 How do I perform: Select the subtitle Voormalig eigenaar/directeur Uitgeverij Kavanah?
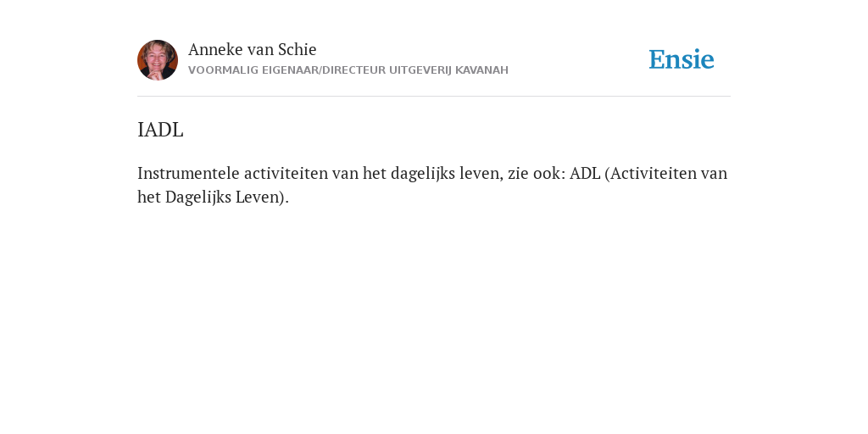tap(348, 70)
